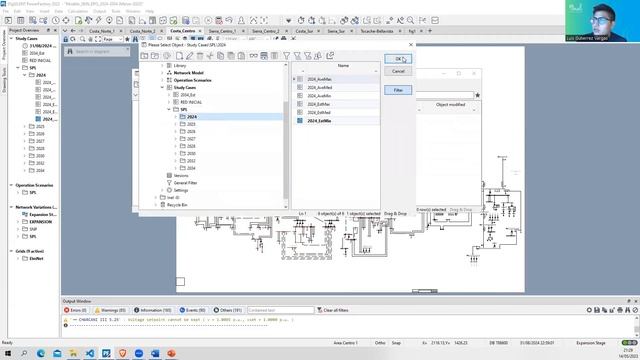The width and height of the screenshot is (640, 360).
Task: Click the save icon in Output Window toolbar
Action: [597, 310]
